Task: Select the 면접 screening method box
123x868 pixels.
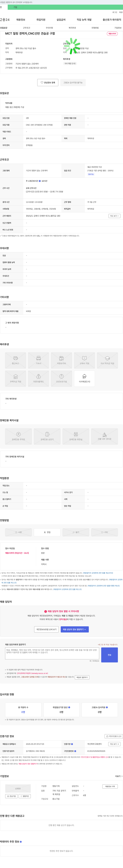Action: point(47,532)
